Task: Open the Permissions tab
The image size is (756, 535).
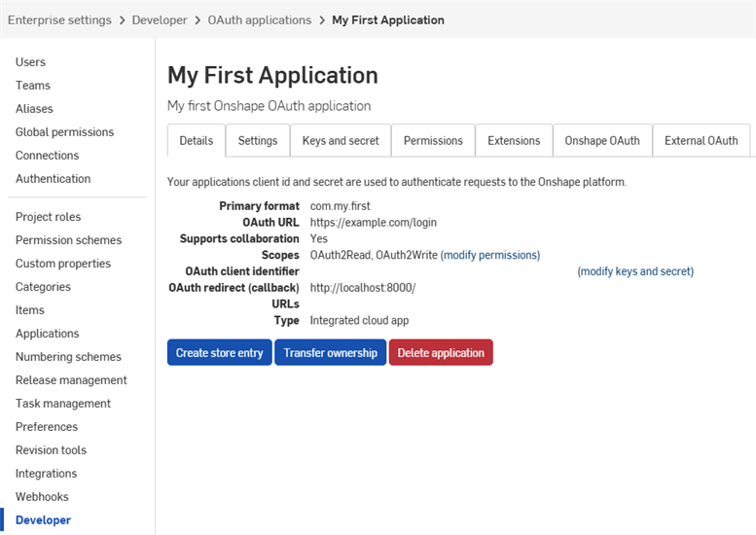Action: click(433, 141)
